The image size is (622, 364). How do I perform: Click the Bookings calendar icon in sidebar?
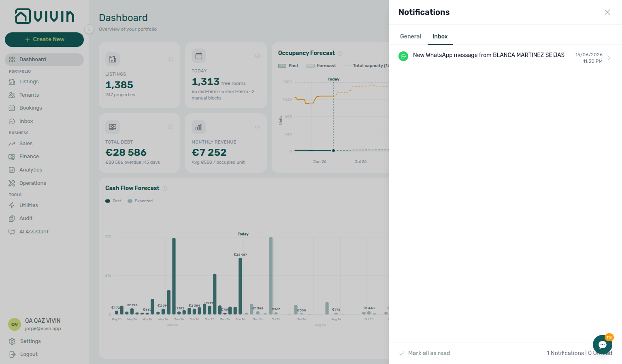[12, 108]
